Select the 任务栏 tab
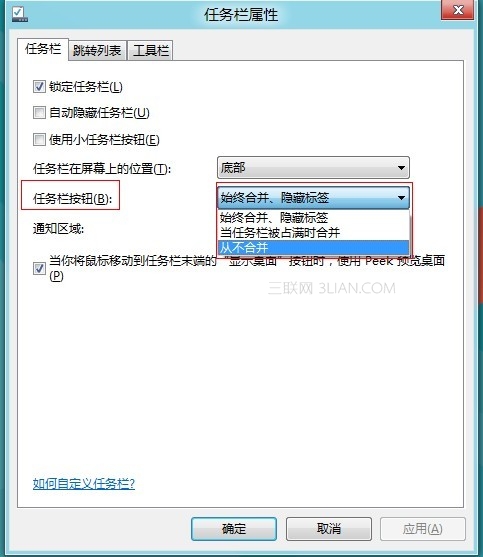Screen dimensions: 483x557 pos(43,49)
